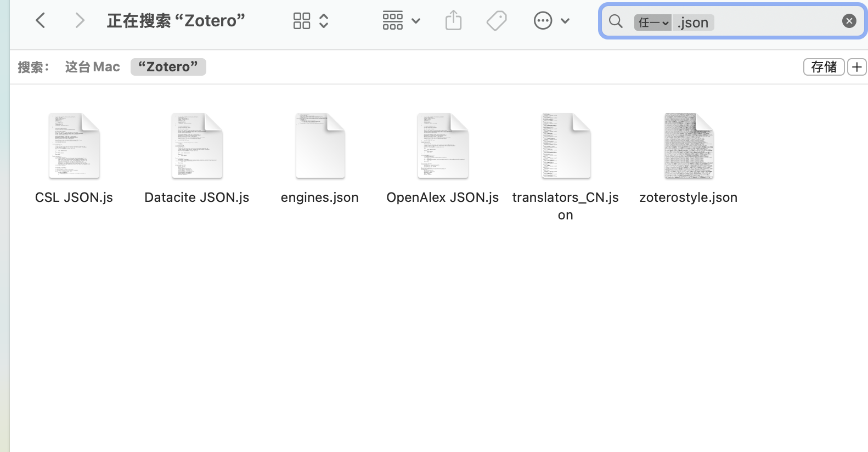This screenshot has width=868, height=452.
Task: Add search criteria with plus button
Action: coord(857,67)
